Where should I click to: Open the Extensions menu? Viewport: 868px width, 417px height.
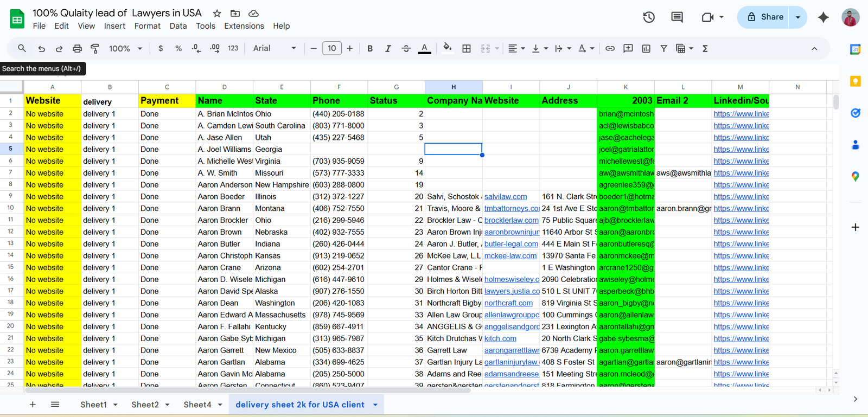click(244, 26)
